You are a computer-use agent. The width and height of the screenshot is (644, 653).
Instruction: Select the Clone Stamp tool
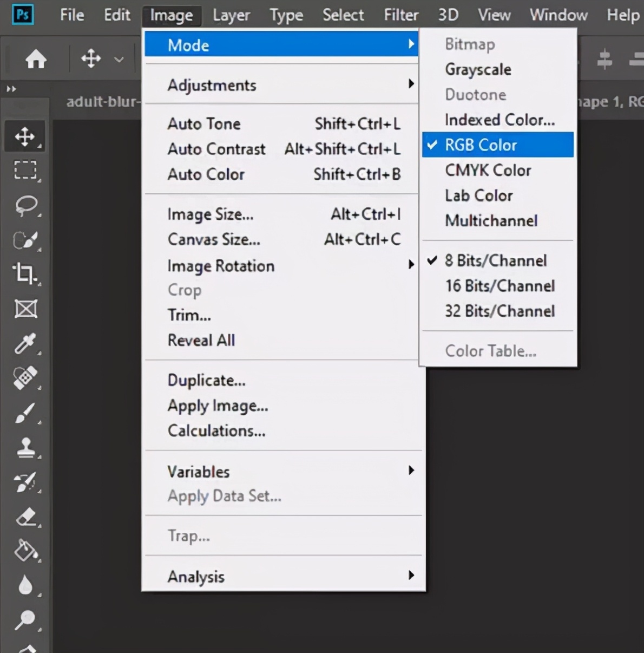click(x=25, y=448)
